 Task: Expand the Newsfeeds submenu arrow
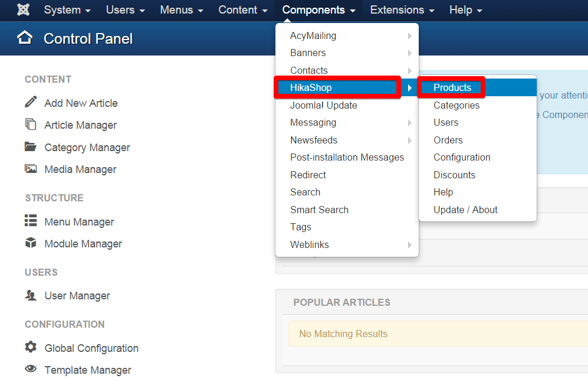(409, 141)
